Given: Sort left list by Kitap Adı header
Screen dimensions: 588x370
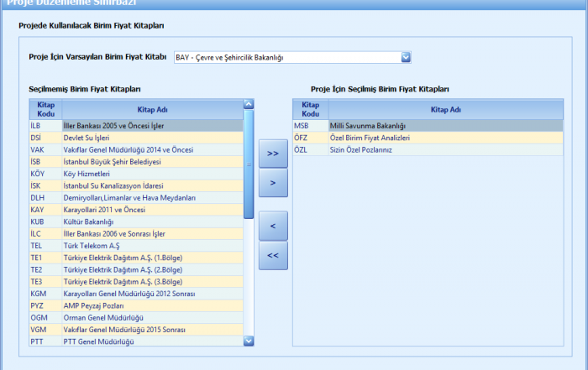Looking at the screenshot, I should [x=151, y=109].
